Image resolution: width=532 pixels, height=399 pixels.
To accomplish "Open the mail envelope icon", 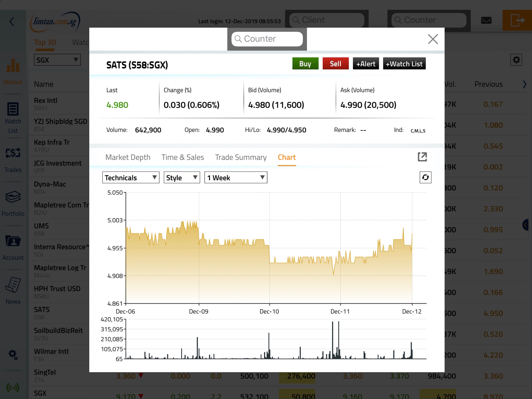I will pyautogui.click(x=486, y=20).
